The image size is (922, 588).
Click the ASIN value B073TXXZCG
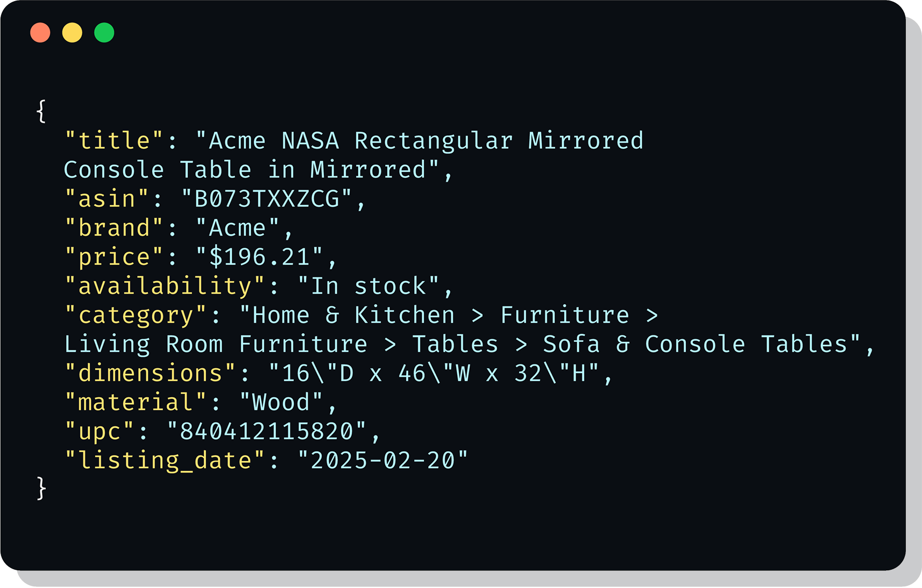click(x=267, y=199)
